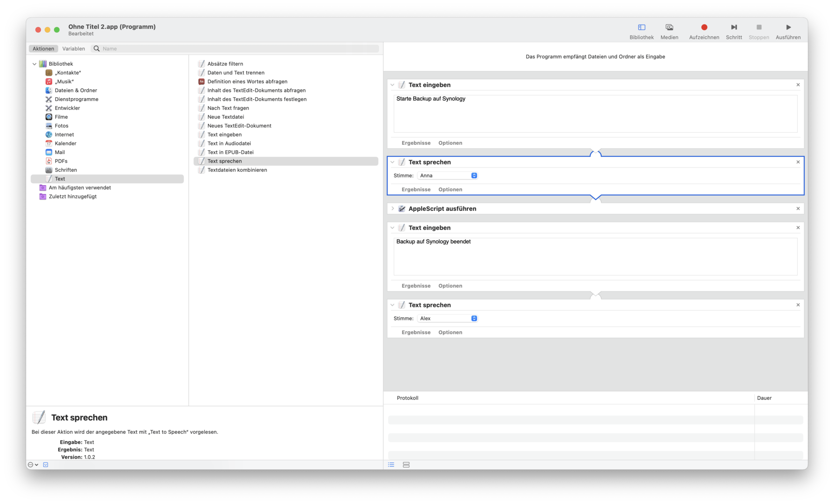Screen dimensions: 834x504
Task: Open the Alex voice dropdown
Action: point(447,318)
